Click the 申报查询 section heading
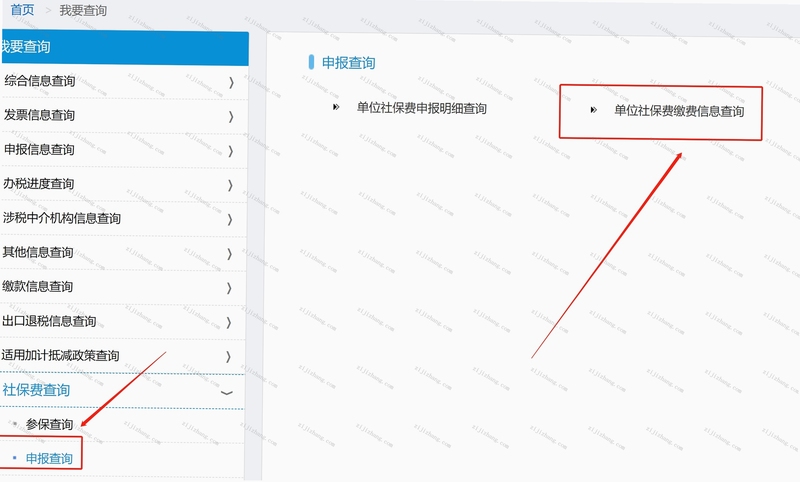This screenshot has width=800, height=482. coord(348,63)
